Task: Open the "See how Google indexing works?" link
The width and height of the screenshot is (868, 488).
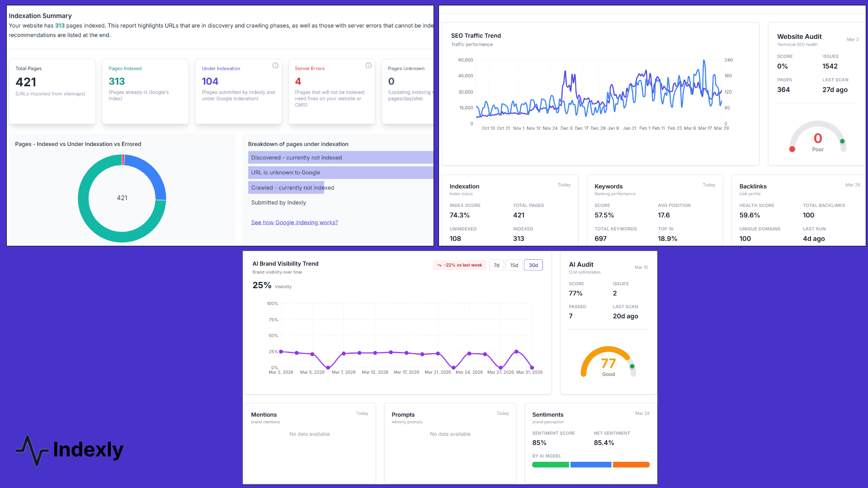Action: coord(294,222)
